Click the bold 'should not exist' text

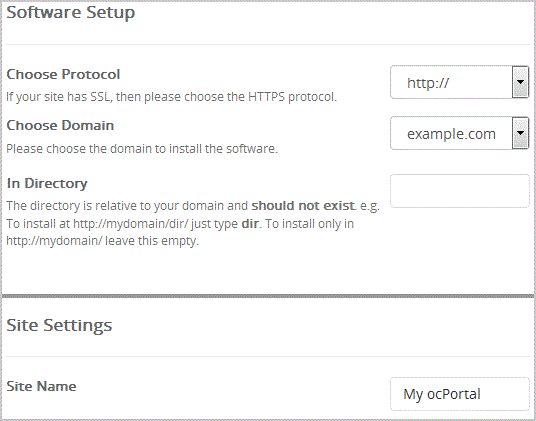[303, 206]
